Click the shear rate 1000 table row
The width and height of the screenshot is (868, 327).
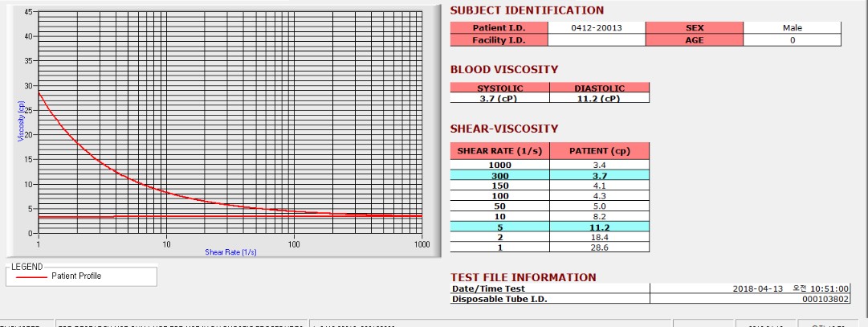click(x=550, y=165)
